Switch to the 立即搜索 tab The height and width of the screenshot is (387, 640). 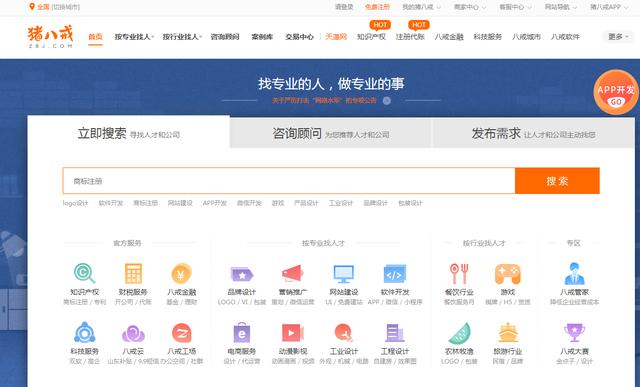tap(129, 133)
